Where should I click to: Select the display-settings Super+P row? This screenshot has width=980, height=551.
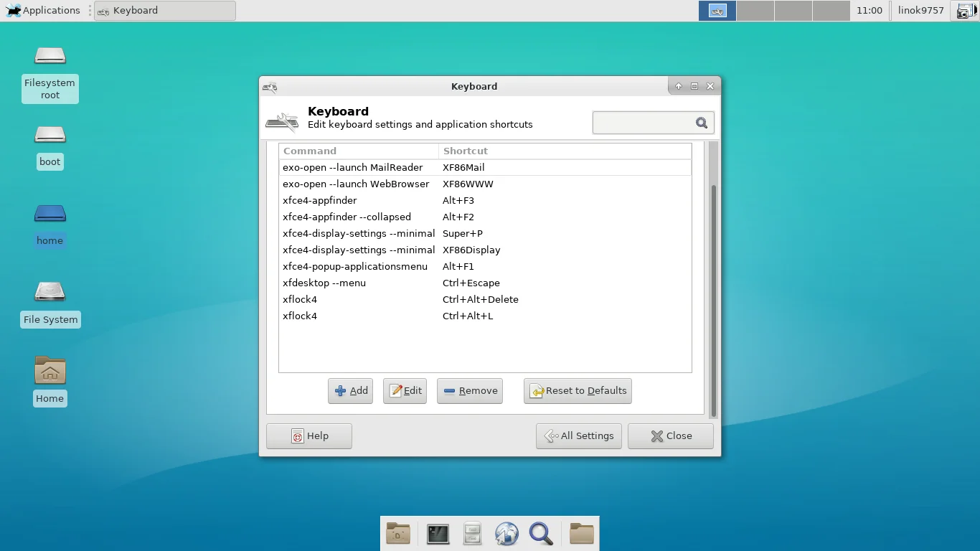[x=485, y=233]
